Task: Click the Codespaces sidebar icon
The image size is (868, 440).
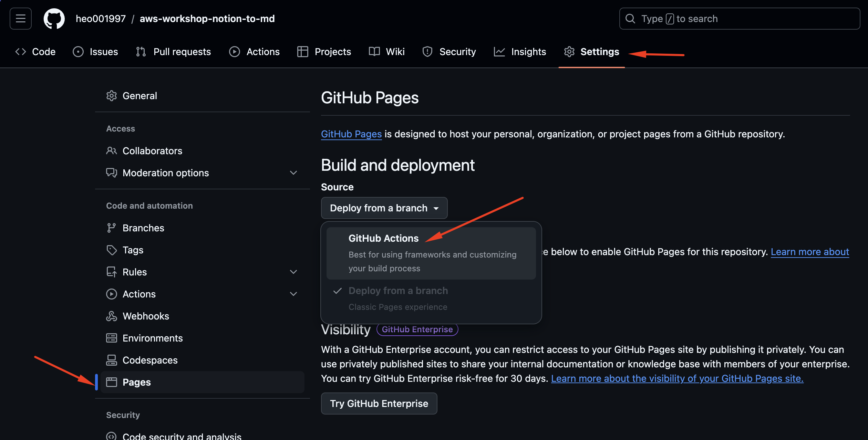Action: [111, 360]
